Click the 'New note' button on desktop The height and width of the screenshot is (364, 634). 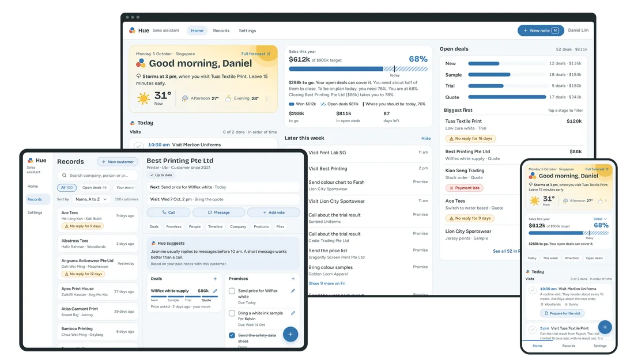pos(541,31)
